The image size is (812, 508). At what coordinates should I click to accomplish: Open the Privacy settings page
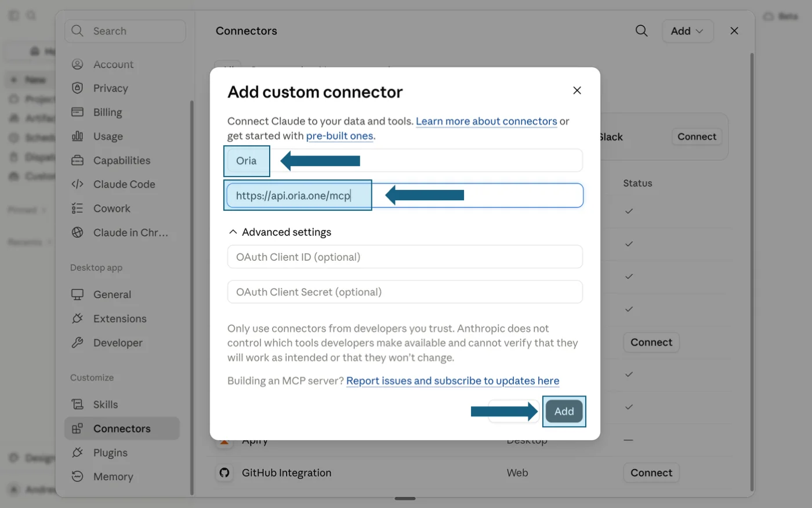(x=110, y=88)
